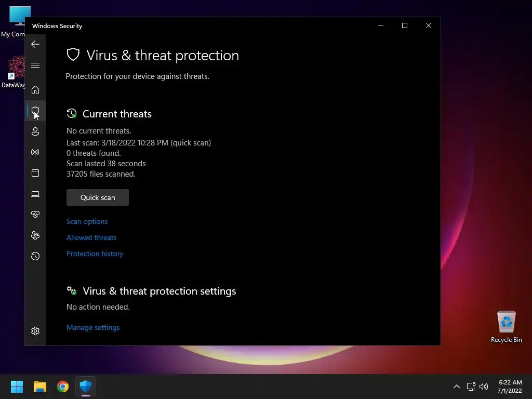Click 'Protection for your device against threats.' text
This screenshot has height=399, width=532.
(137, 76)
